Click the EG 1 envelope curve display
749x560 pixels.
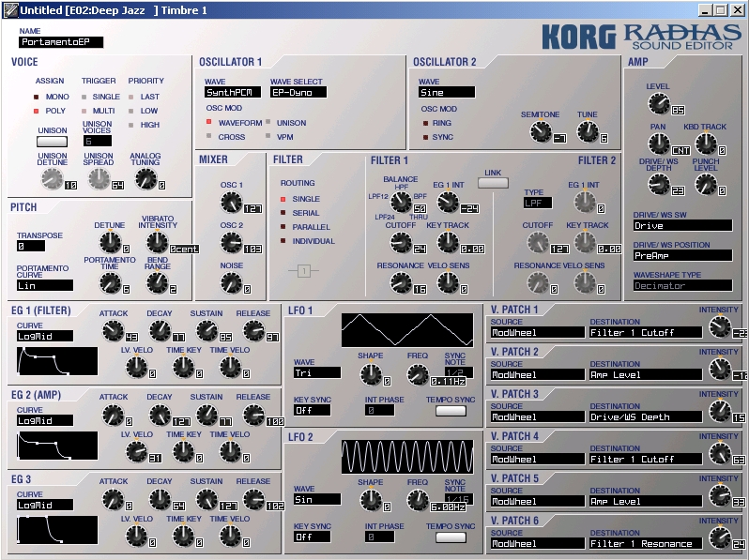point(57,361)
